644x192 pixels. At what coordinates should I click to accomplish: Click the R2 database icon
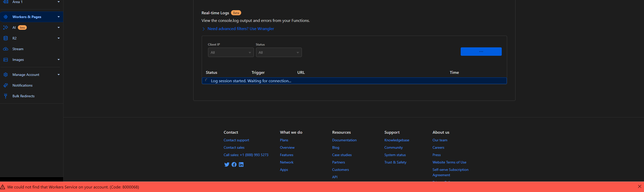(6, 38)
